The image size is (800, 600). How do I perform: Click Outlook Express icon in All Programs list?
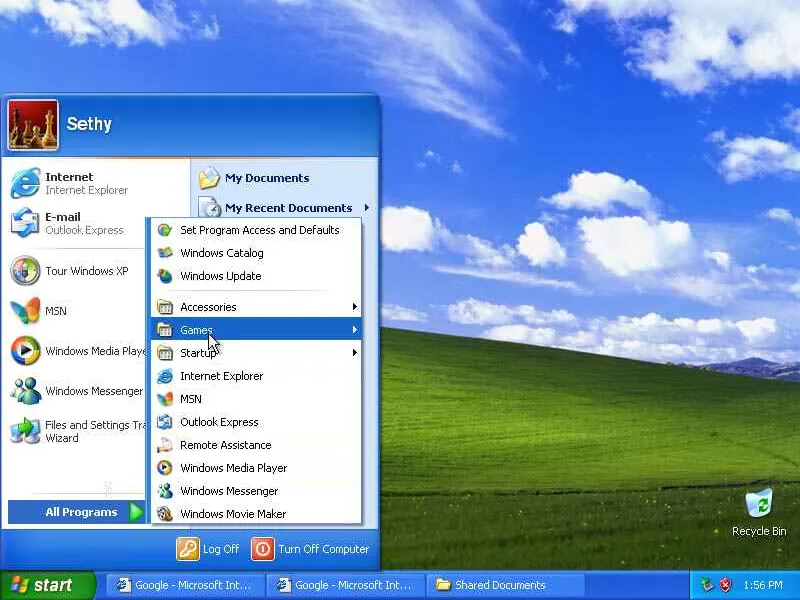[165, 422]
